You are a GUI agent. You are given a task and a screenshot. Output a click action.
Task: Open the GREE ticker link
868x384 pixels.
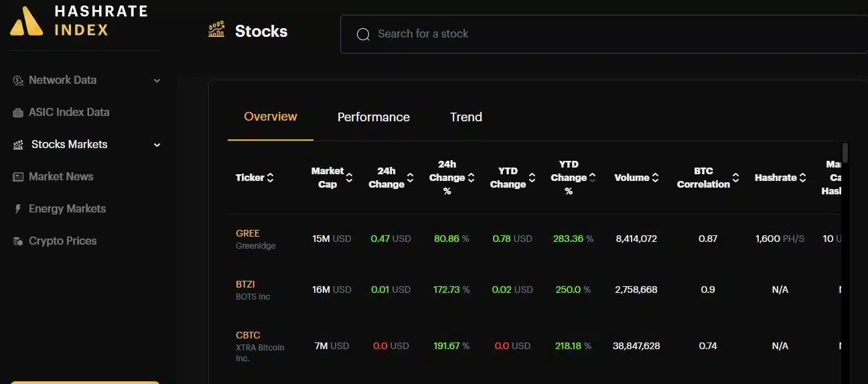(x=248, y=233)
